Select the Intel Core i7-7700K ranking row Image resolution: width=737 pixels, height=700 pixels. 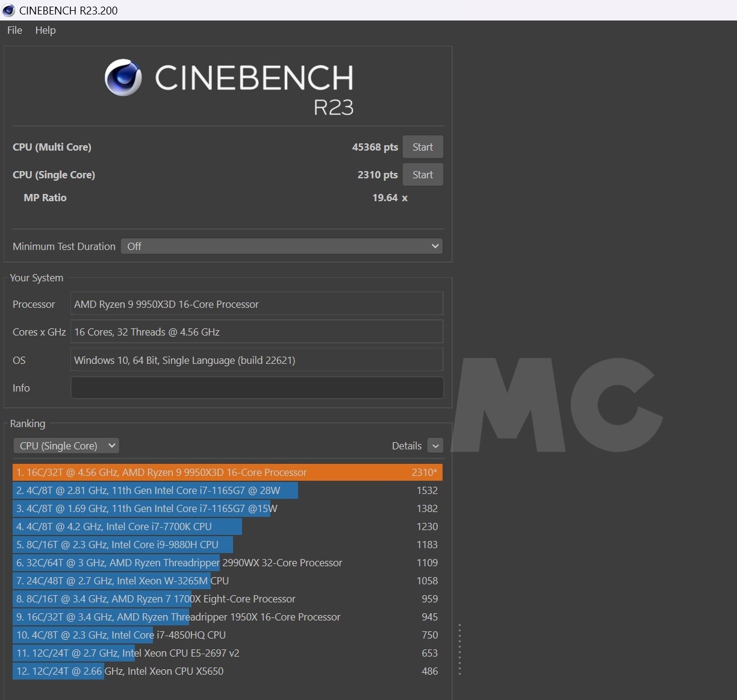coord(227,527)
